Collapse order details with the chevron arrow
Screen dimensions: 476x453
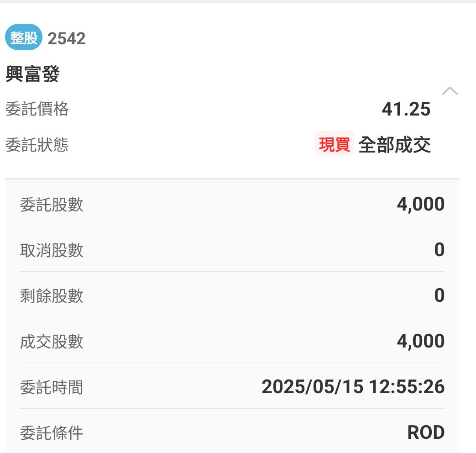coord(450,91)
